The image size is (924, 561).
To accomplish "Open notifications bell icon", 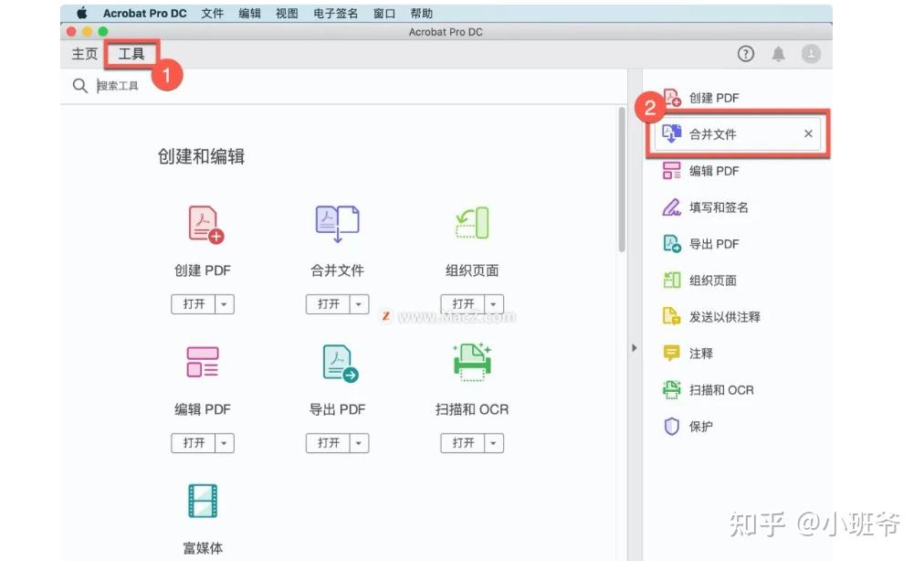I will (x=779, y=54).
